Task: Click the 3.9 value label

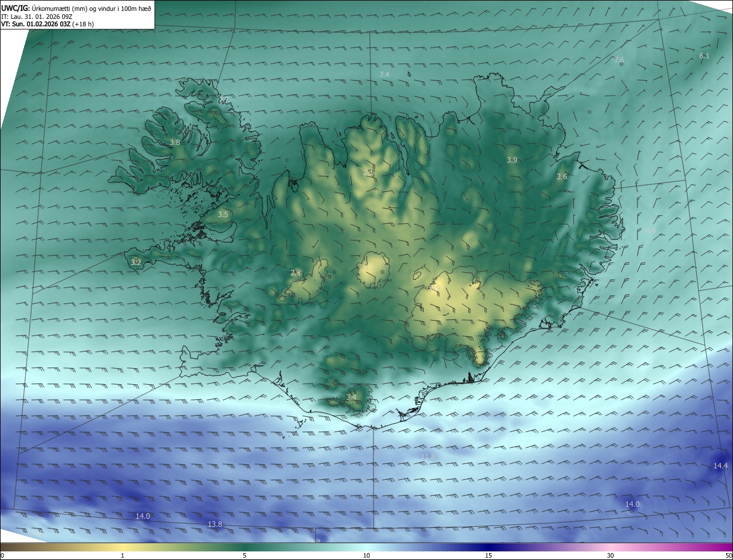Action: pos(512,160)
